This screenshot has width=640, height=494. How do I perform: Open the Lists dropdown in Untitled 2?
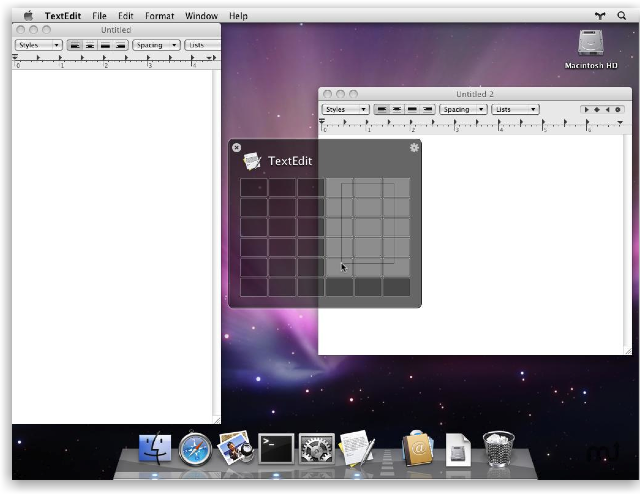tap(515, 109)
